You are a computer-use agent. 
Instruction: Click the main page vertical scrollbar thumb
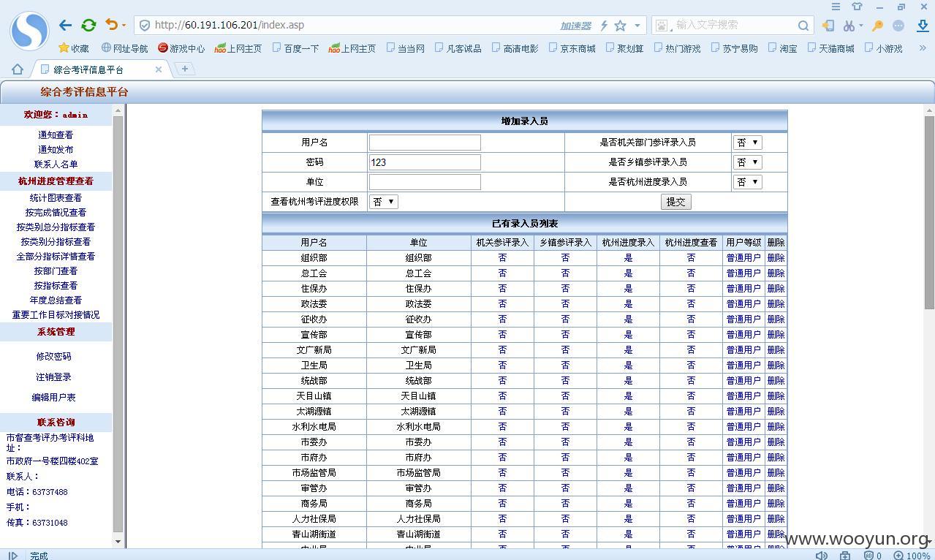929,212
